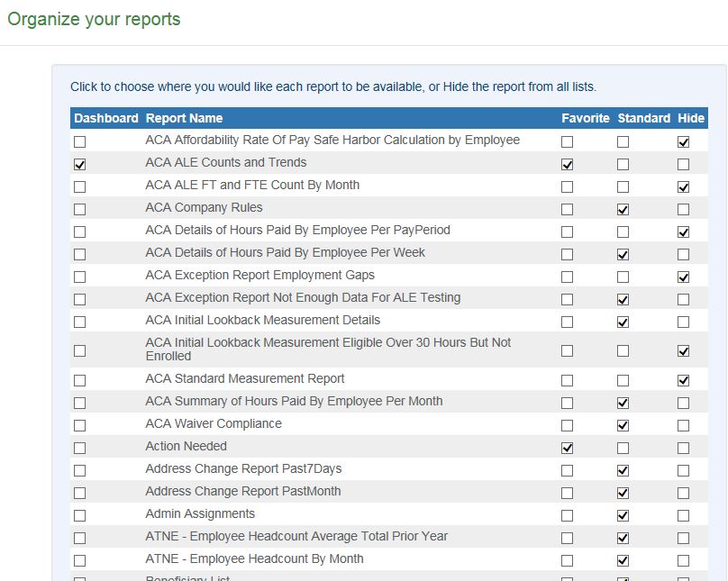
Task: Check Hide for ATNE Employee Headcount By Month
Action: pos(683,560)
